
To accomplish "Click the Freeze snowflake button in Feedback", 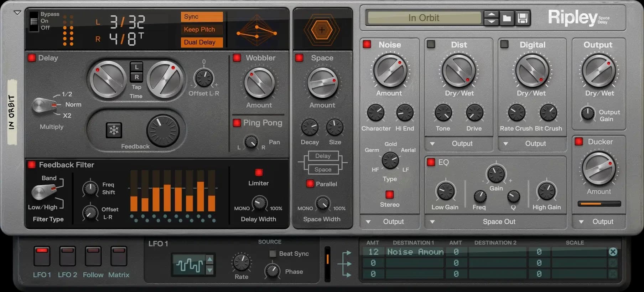I will (x=114, y=130).
